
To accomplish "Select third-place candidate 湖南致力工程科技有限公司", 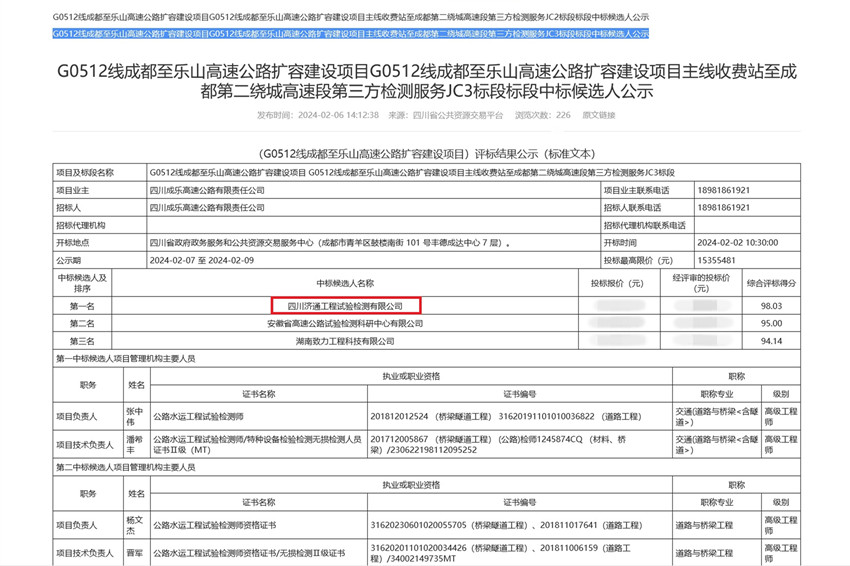I will [x=345, y=341].
